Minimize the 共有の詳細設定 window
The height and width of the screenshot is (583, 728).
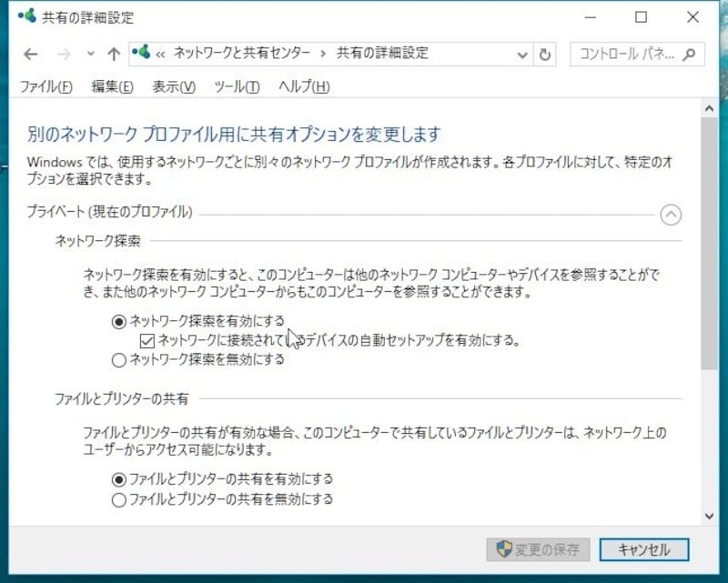(590, 17)
